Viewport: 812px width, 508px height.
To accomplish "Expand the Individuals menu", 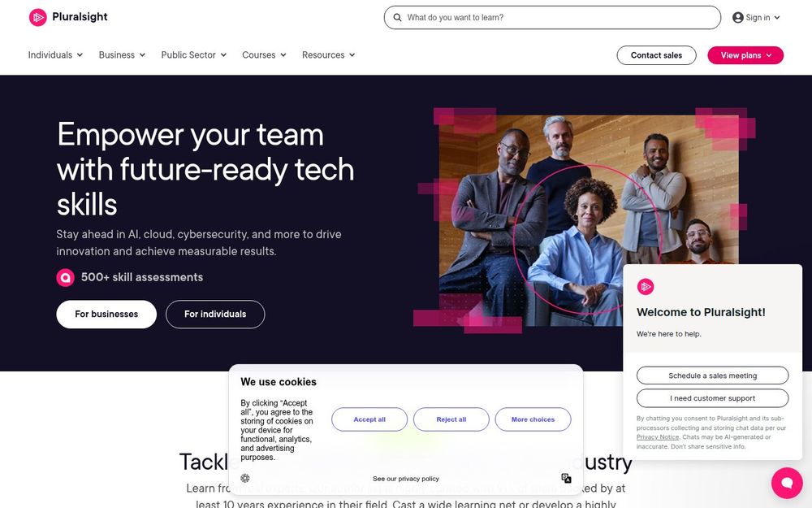I will (x=55, y=55).
